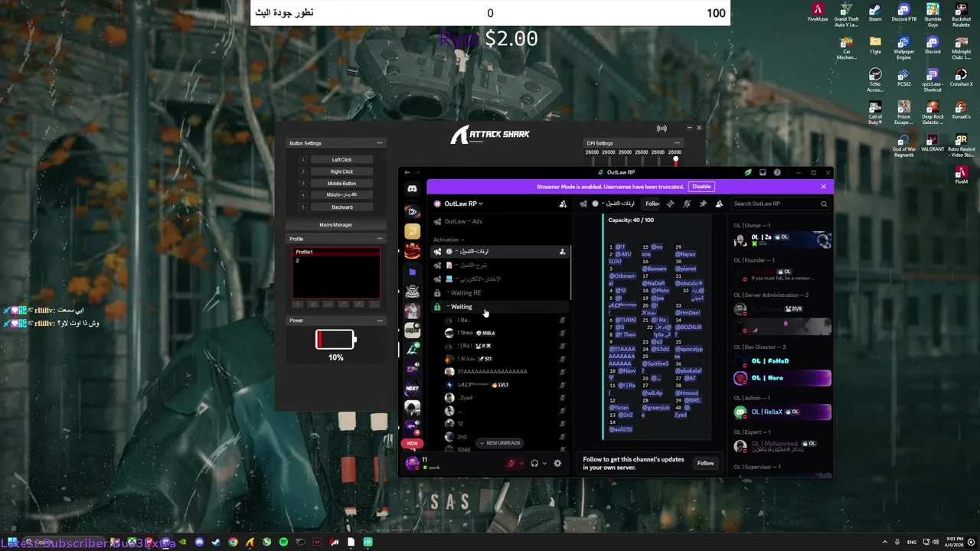This screenshot has width=980, height=551.
Task: Collapse the Profile panel
Action: [379, 239]
